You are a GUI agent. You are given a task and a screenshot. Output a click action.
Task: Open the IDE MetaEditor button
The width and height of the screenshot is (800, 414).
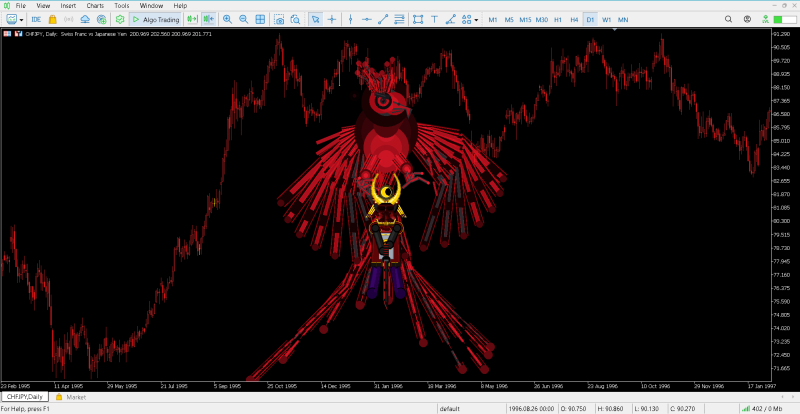click(x=36, y=19)
